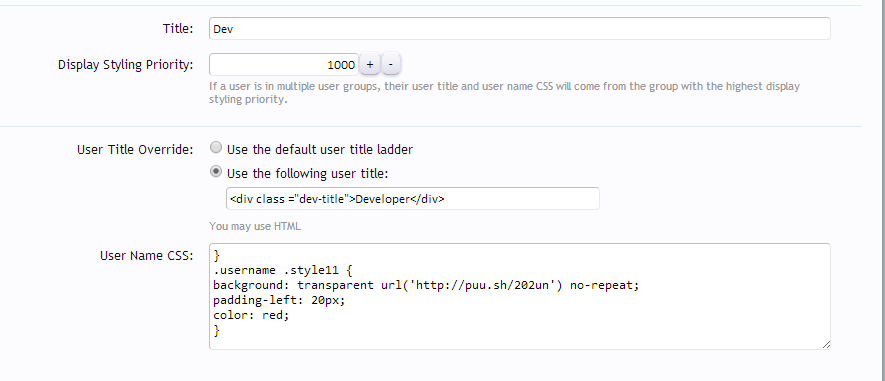Click the "User Name CSS:" label
Image resolution: width=885 pixels, height=381 pixels.
[147, 256]
